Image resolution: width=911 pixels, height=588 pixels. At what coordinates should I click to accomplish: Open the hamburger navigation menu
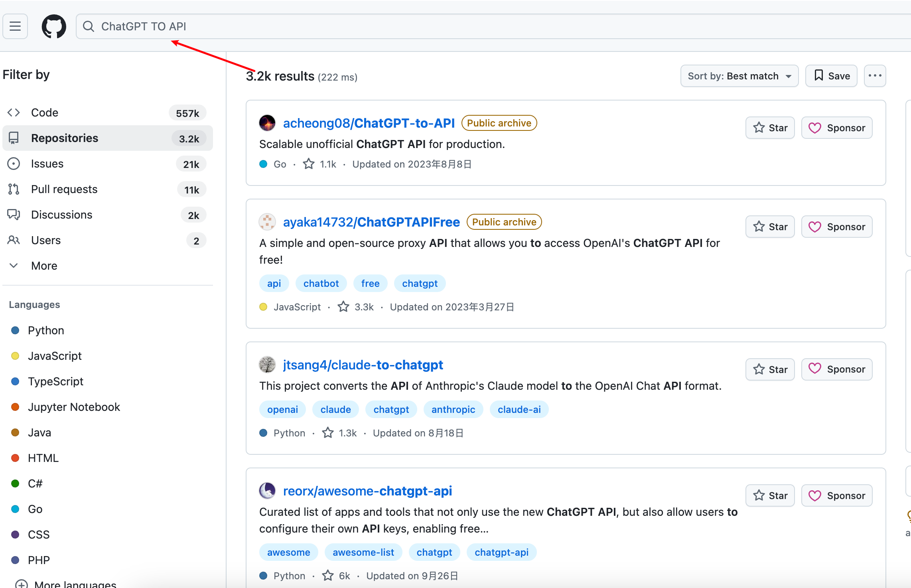pos(15,26)
